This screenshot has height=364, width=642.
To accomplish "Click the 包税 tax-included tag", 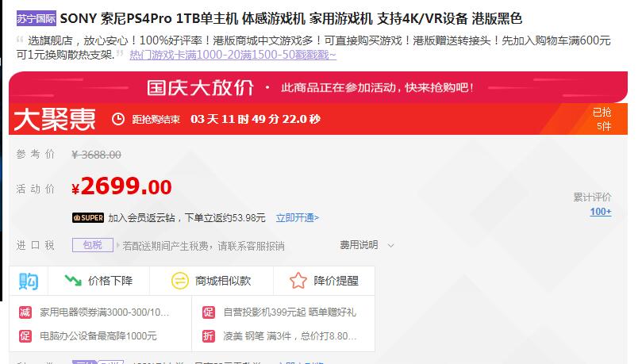I will pos(93,245).
